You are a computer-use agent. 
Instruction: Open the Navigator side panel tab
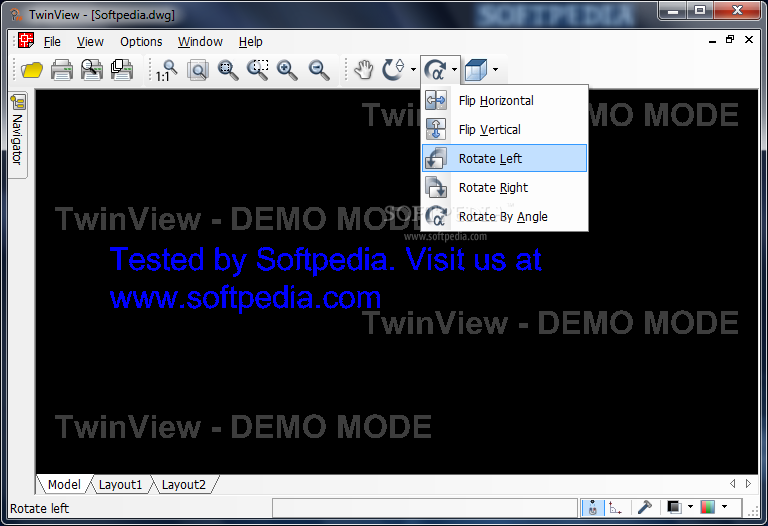[x=18, y=135]
